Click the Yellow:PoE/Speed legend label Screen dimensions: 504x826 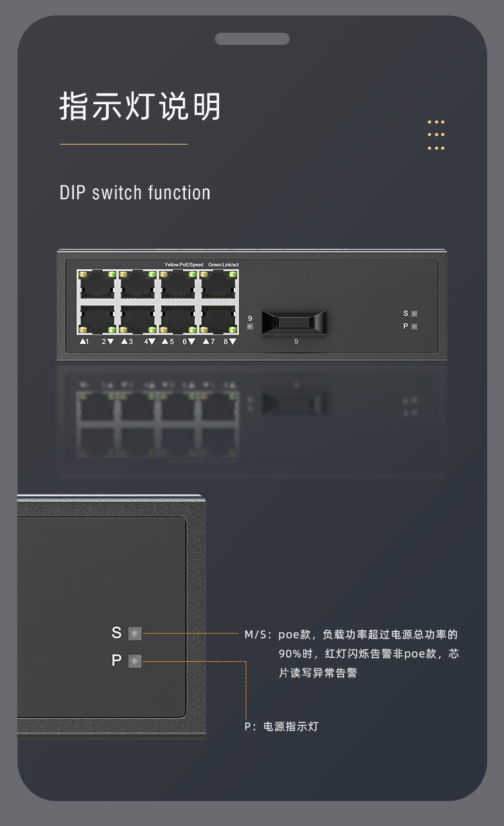click(183, 265)
